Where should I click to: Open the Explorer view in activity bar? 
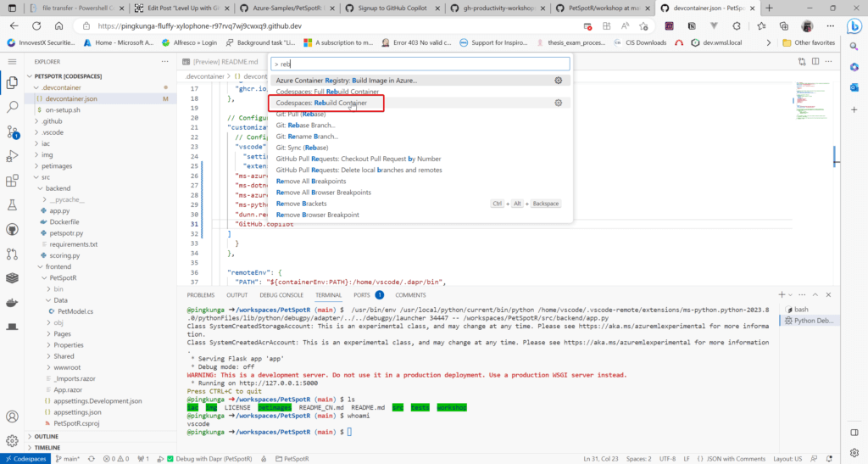coord(12,82)
